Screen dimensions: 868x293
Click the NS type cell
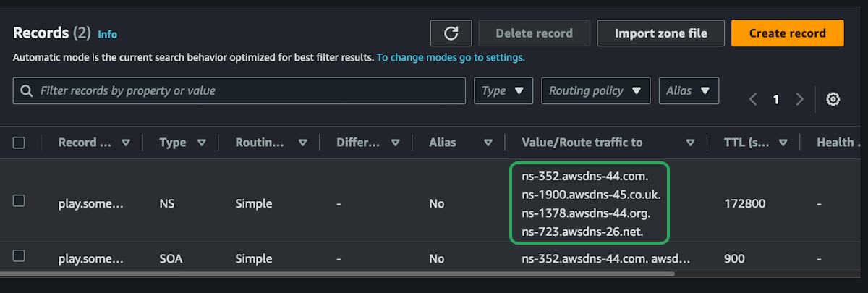click(167, 204)
